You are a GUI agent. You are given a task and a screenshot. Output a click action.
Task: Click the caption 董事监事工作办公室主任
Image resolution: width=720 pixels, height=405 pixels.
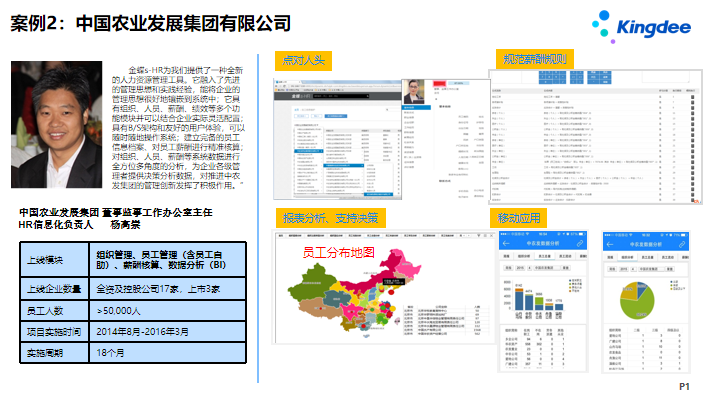pyautogui.click(x=157, y=212)
